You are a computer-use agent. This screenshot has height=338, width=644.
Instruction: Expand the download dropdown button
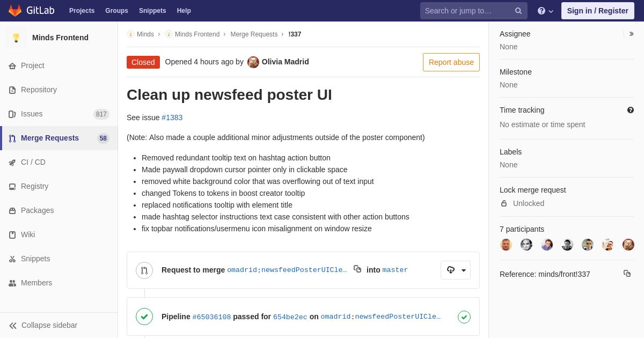[x=456, y=270]
